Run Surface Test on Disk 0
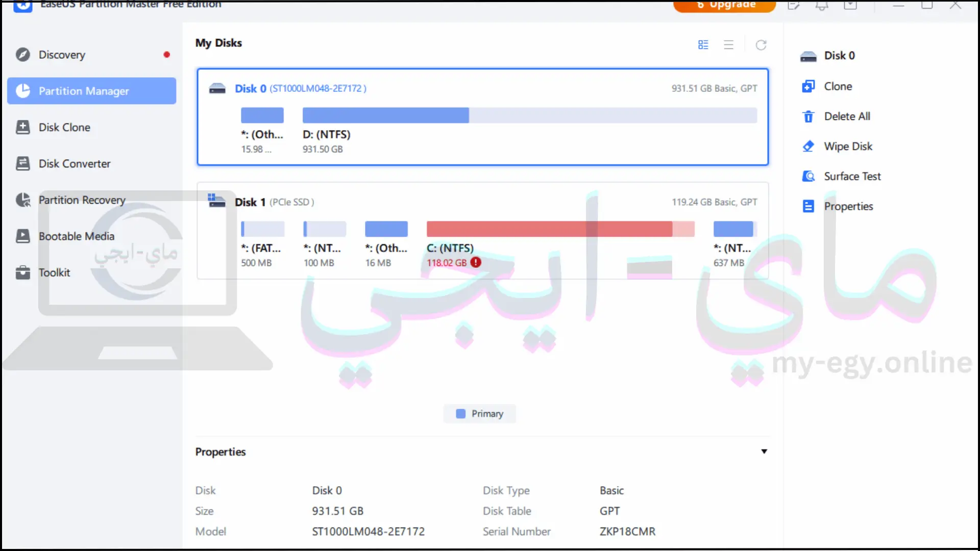The height and width of the screenshot is (551, 980). pyautogui.click(x=852, y=177)
